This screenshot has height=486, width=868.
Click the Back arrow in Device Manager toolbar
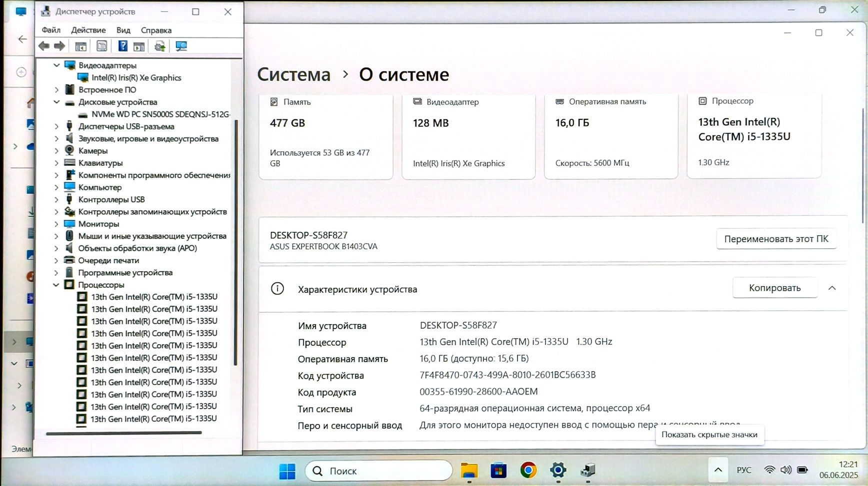point(44,46)
